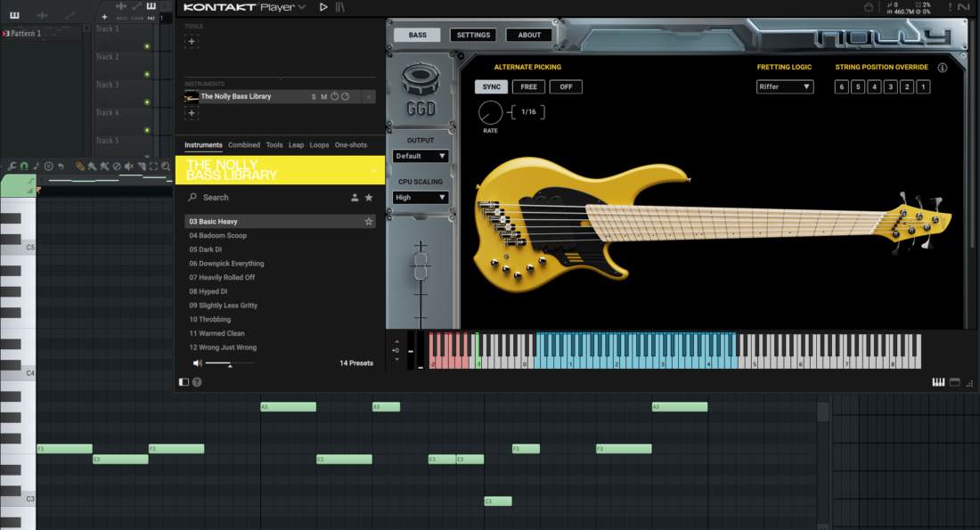Favorite the 03 Basic Heavy preset
Image resolution: width=980 pixels, height=530 pixels.
tap(369, 221)
